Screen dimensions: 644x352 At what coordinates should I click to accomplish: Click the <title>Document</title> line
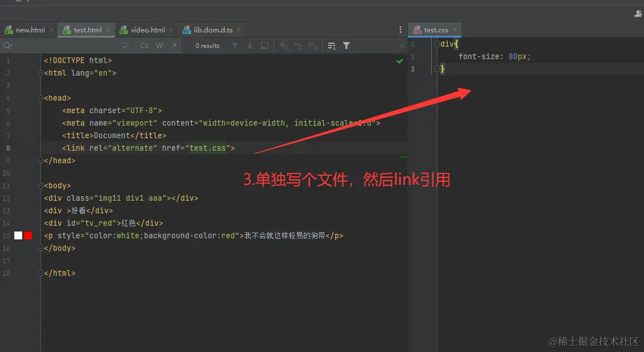tap(114, 135)
